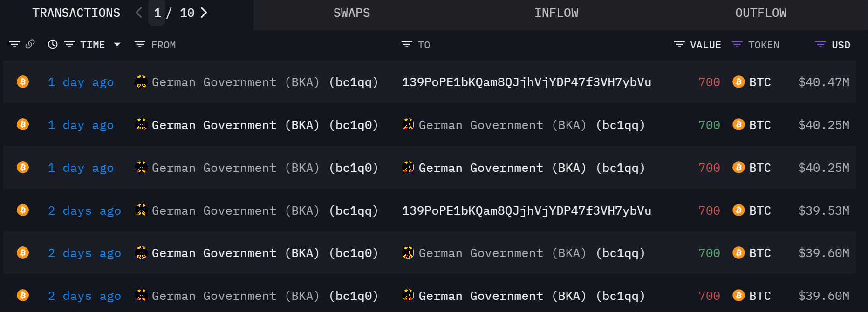The height and width of the screenshot is (312, 868).
Task: Click the FROM column filter icon
Action: coord(140,44)
